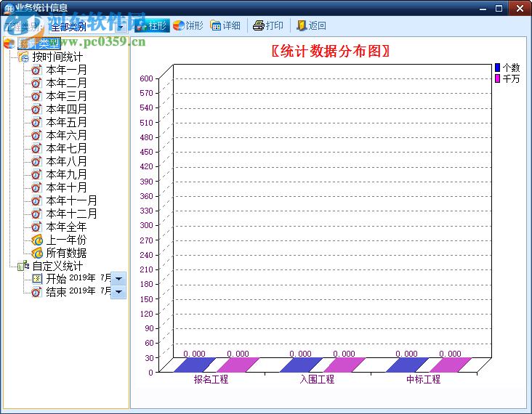Click the clock icon beside 本年二月
This screenshot has height=414, width=532.
[x=36, y=83]
